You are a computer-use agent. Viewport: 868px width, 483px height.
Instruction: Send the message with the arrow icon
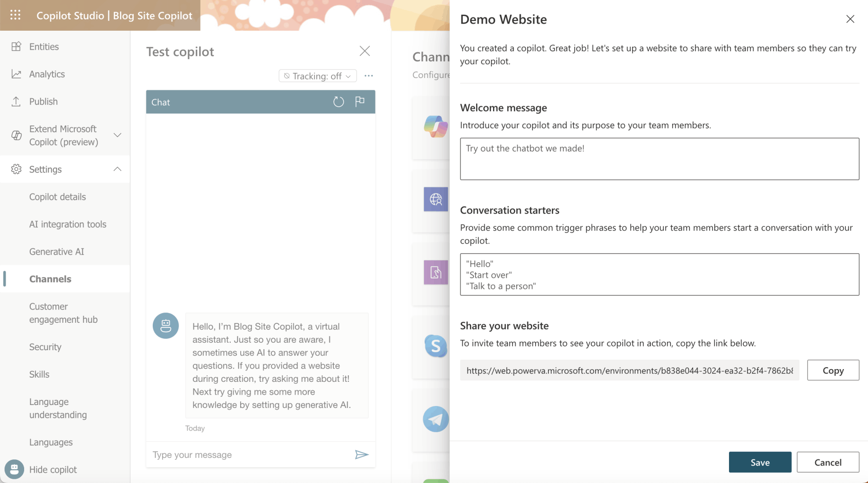point(362,455)
